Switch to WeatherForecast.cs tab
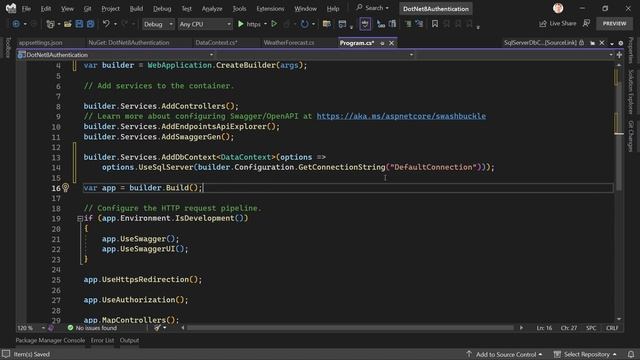This screenshot has width=640, height=360. click(289, 42)
